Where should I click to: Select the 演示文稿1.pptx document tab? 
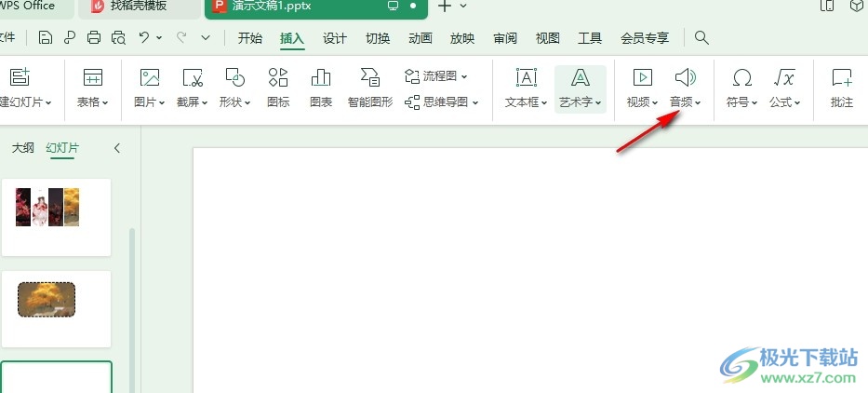[316, 7]
